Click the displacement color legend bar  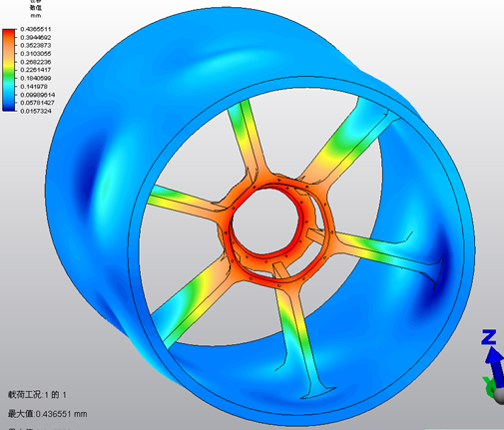[x=9, y=70]
